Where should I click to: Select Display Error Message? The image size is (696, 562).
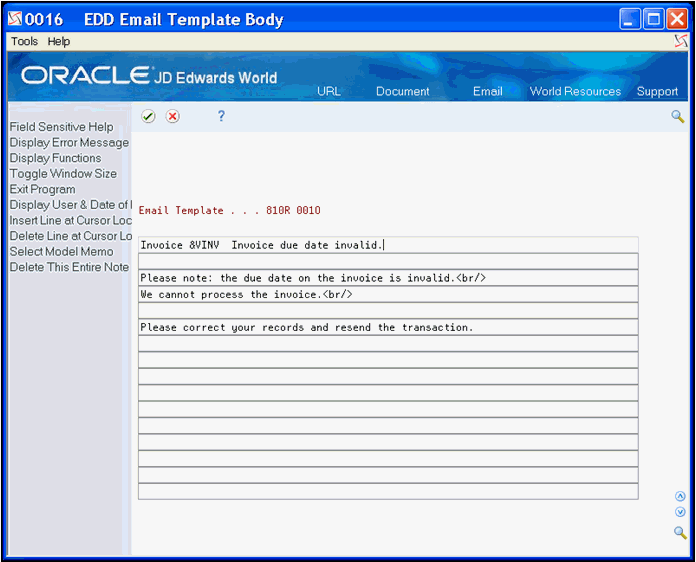pos(69,142)
